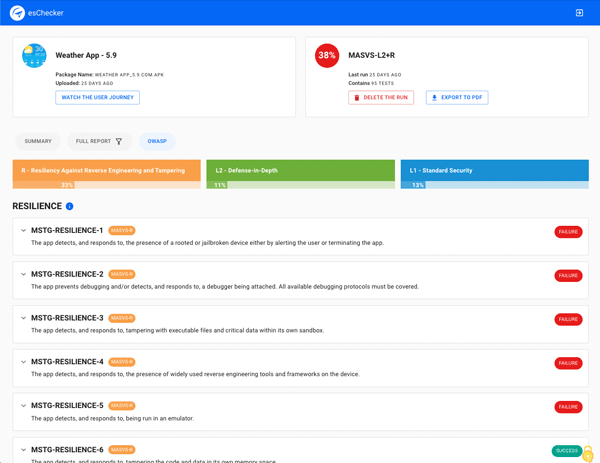The width and height of the screenshot is (600, 463).
Task: Switch to the Full Report tab
Action: coord(99,141)
